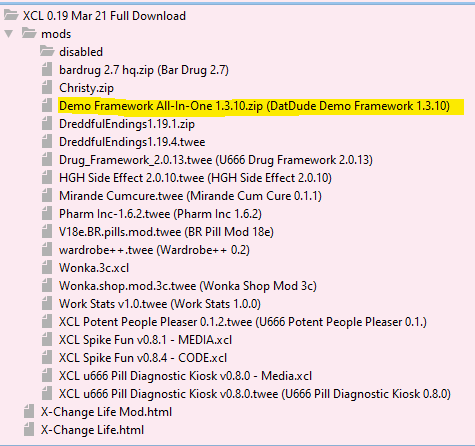The image size is (475, 446).
Task: Select XCL u666 Pill Diagnostic Kiosk v0.8.0.twee entry
Action: point(255,394)
